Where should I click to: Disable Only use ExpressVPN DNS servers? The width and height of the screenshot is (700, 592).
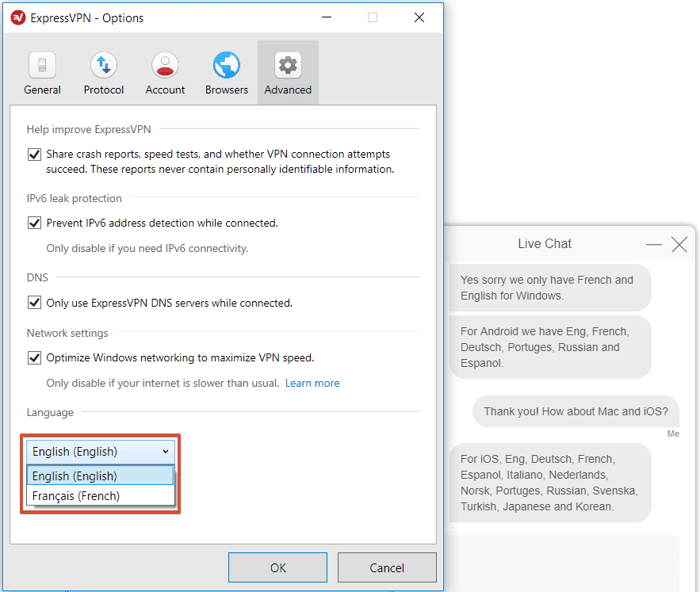[34, 303]
